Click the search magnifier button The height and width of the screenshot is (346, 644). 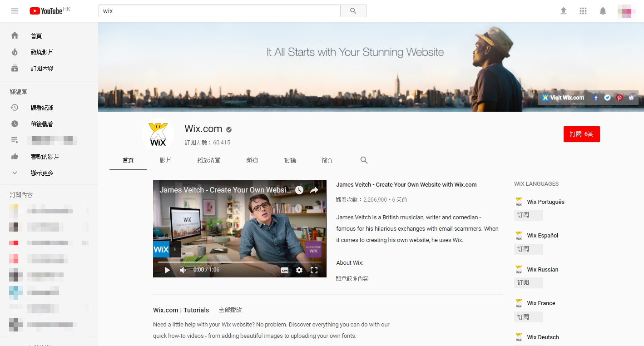(x=353, y=11)
